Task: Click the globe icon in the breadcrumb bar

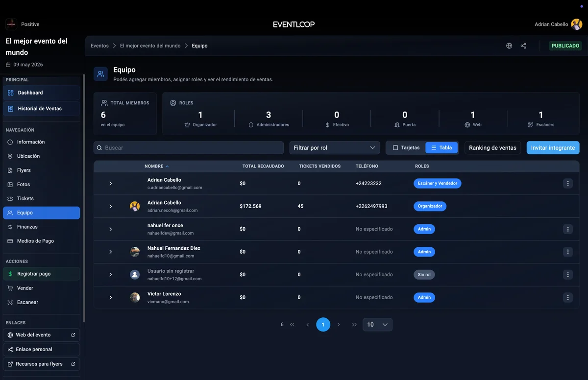Action: 509,46
